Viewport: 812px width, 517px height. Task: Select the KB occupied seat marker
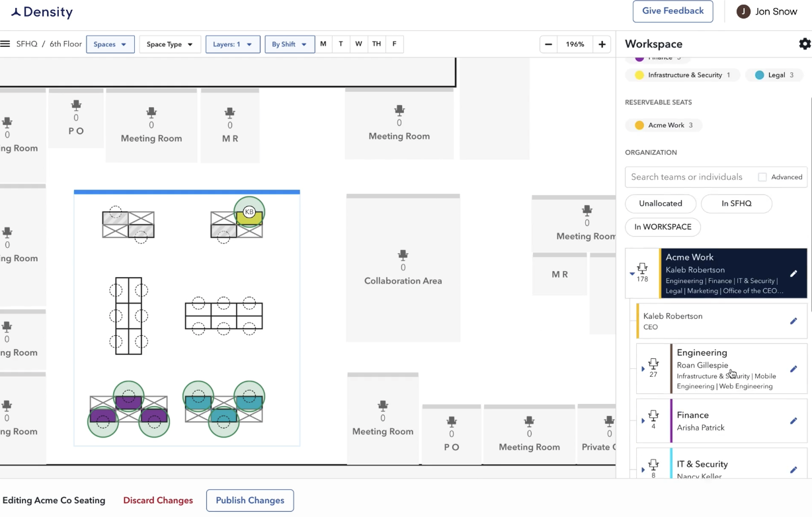(x=249, y=212)
